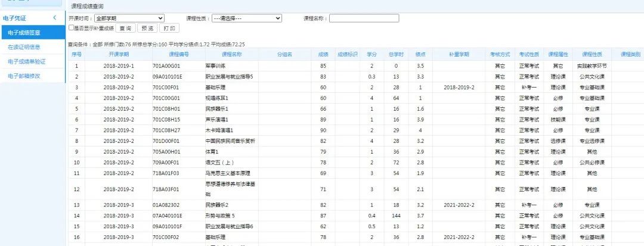Open 电子邮箱修改 sidebar item
The width and height of the screenshot is (644, 246).
[x=24, y=76]
